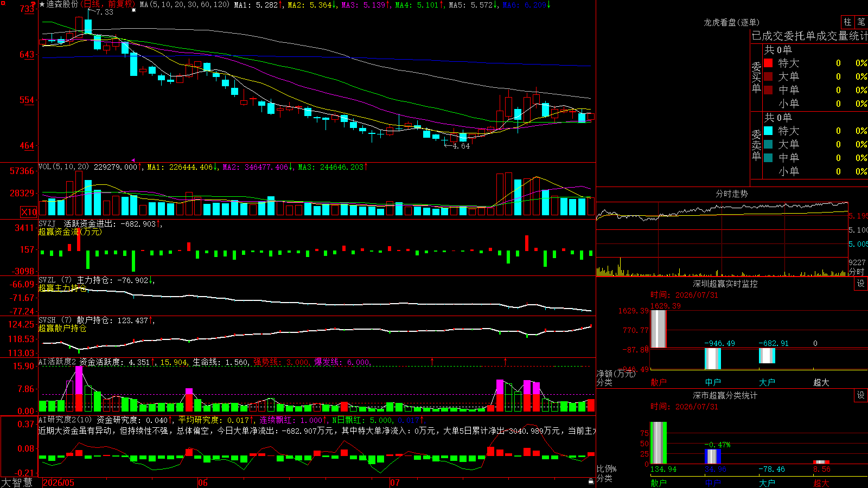
Task: Click the MA(5,10,20,30,60,120) indicator label
Action: [184, 4]
